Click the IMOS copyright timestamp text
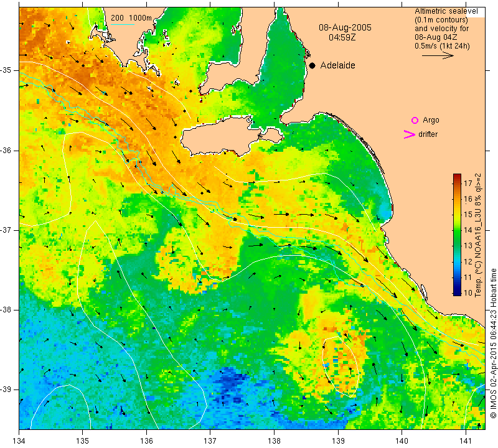 pyautogui.click(x=493, y=343)
